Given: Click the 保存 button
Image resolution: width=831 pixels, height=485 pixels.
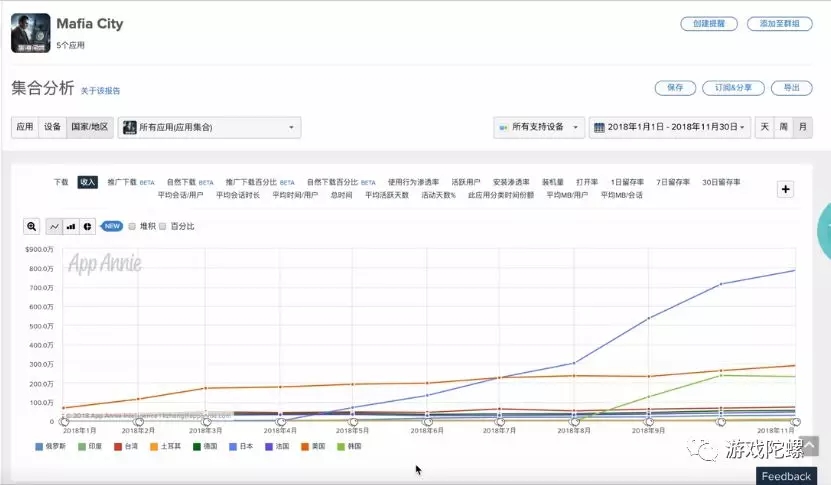Looking at the screenshot, I should [x=675, y=88].
